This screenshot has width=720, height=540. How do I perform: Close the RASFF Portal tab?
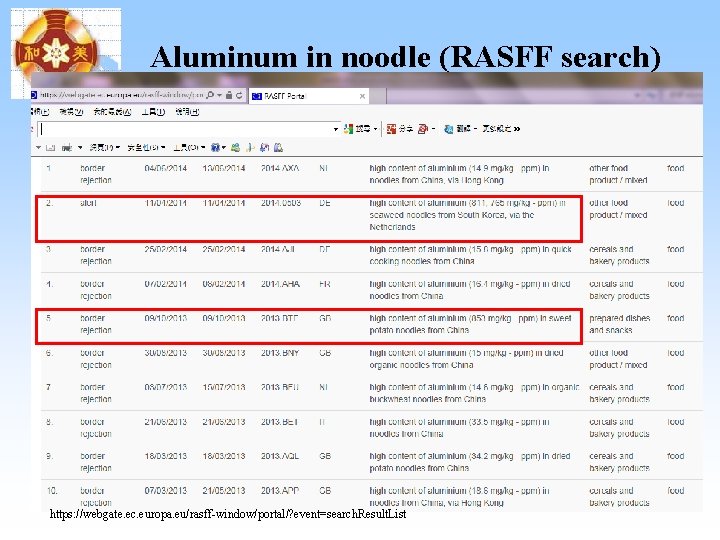(x=362, y=96)
